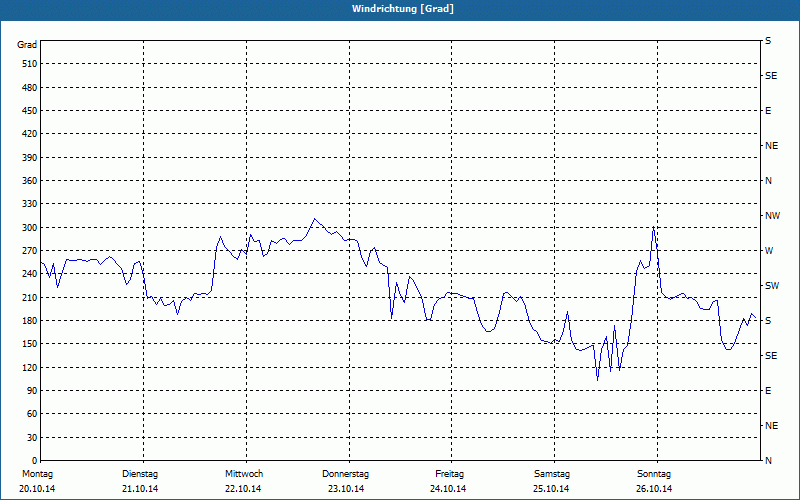Viewport: 800px width, 500px height.
Task: Click the 210 degree axis label
Action: 30,297
